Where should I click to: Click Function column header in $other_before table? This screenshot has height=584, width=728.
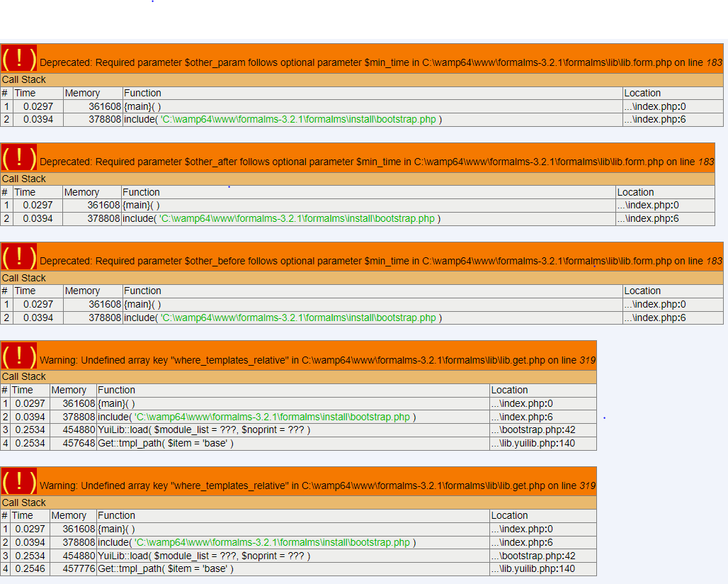pyautogui.click(x=142, y=291)
